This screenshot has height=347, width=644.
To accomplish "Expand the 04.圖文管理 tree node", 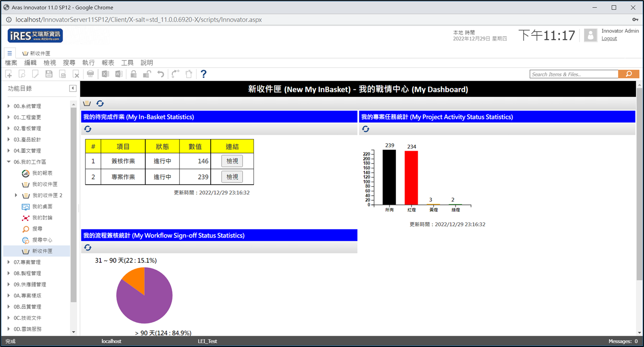I will tap(9, 150).
